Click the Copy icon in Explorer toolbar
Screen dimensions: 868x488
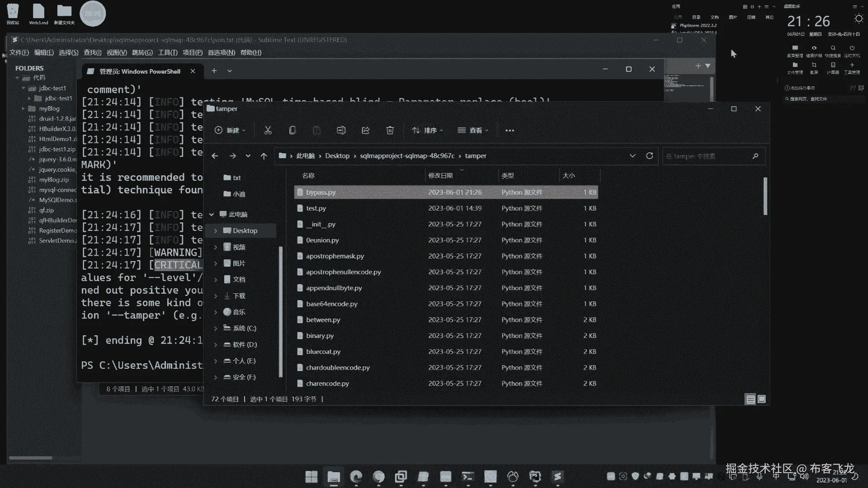tap(292, 131)
